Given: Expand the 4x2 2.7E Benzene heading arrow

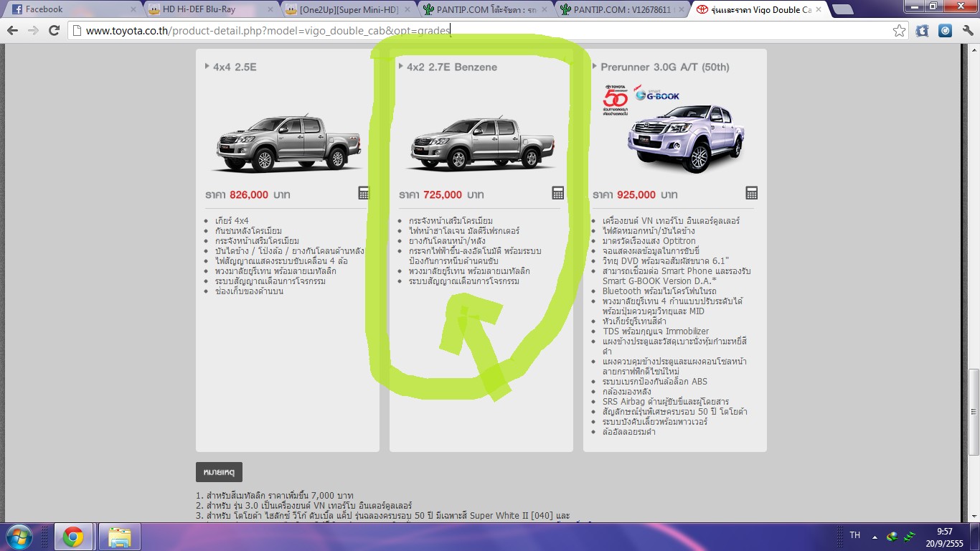Looking at the screenshot, I should coord(400,66).
